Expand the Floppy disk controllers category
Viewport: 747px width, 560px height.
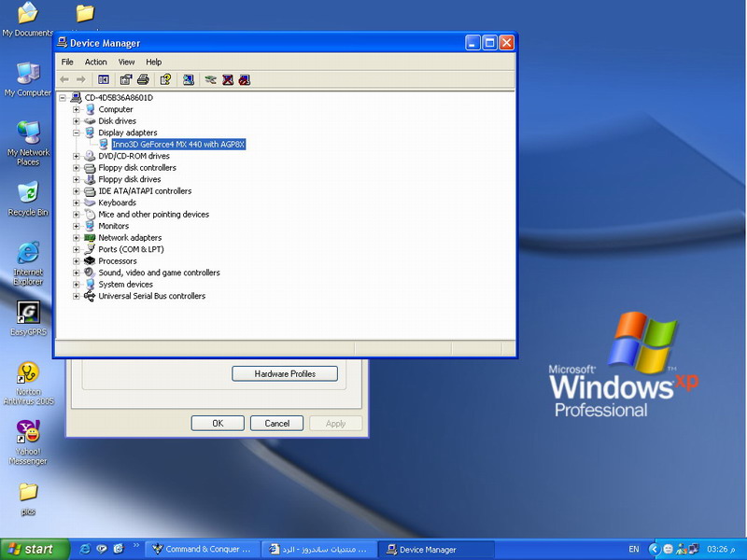tap(76, 168)
